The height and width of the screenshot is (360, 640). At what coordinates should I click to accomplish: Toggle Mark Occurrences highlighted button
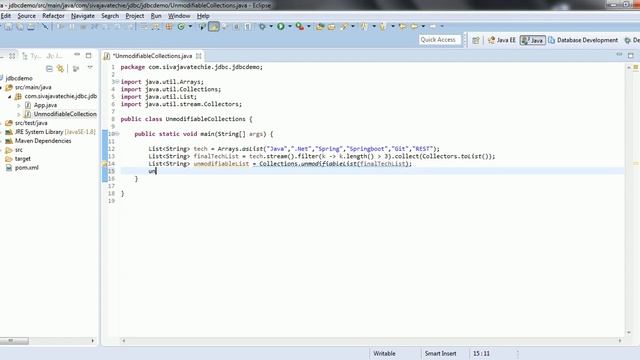point(213,27)
